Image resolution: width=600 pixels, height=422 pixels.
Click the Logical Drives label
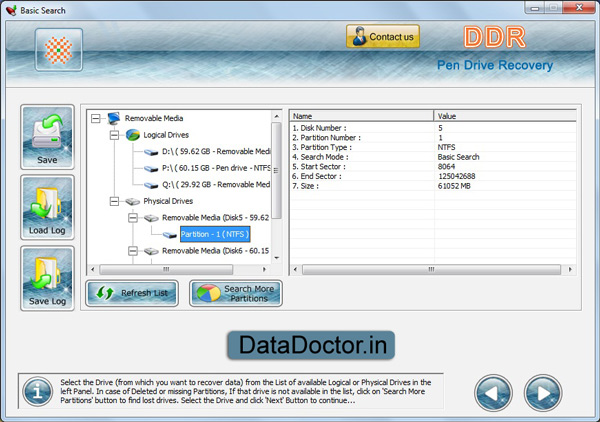[x=166, y=135]
